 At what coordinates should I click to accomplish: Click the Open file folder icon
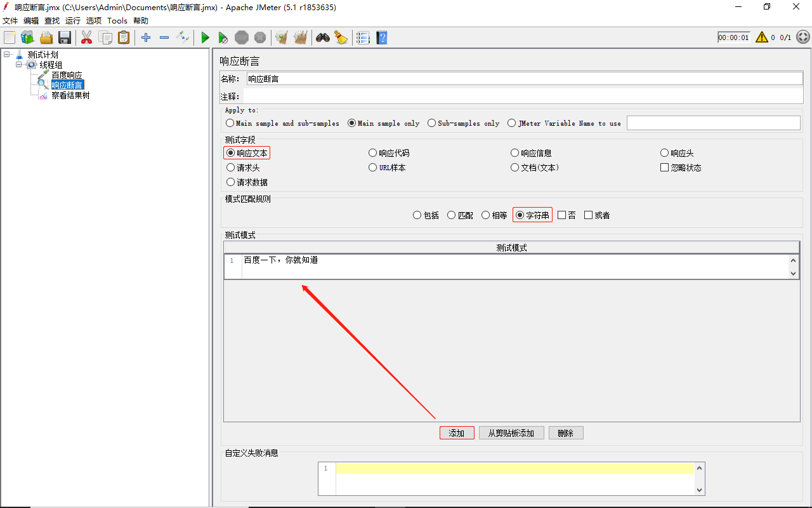pos(46,37)
